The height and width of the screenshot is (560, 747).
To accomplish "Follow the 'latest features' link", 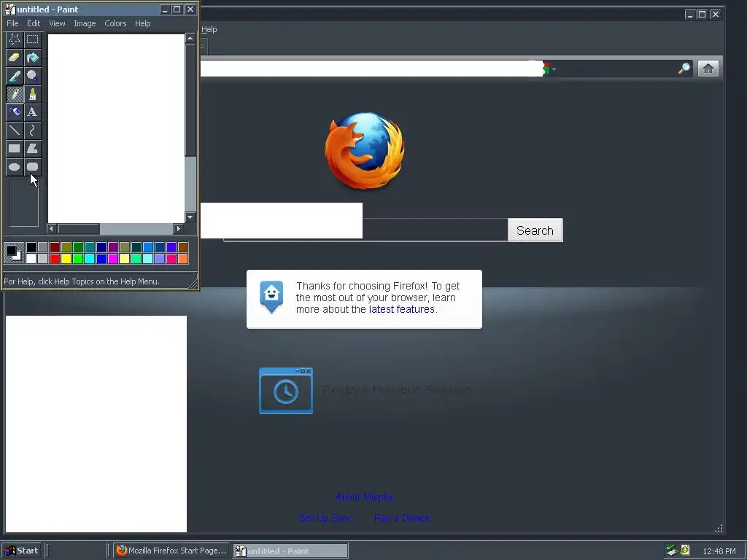I will (x=402, y=309).
